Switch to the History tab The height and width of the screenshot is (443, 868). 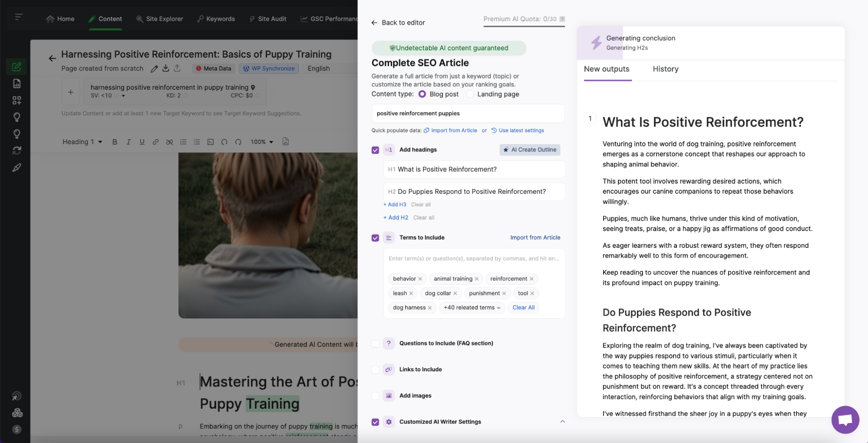[665, 69]
